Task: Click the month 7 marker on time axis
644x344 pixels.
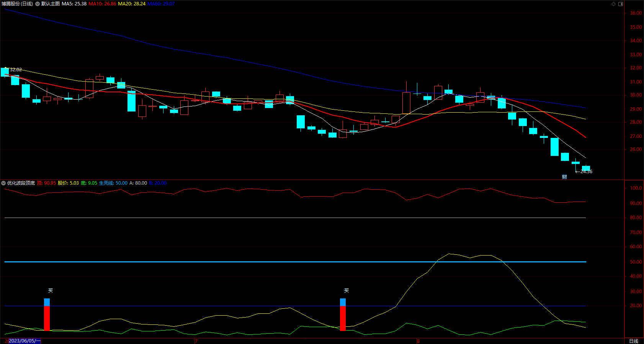Action: (x=196, y=341)
